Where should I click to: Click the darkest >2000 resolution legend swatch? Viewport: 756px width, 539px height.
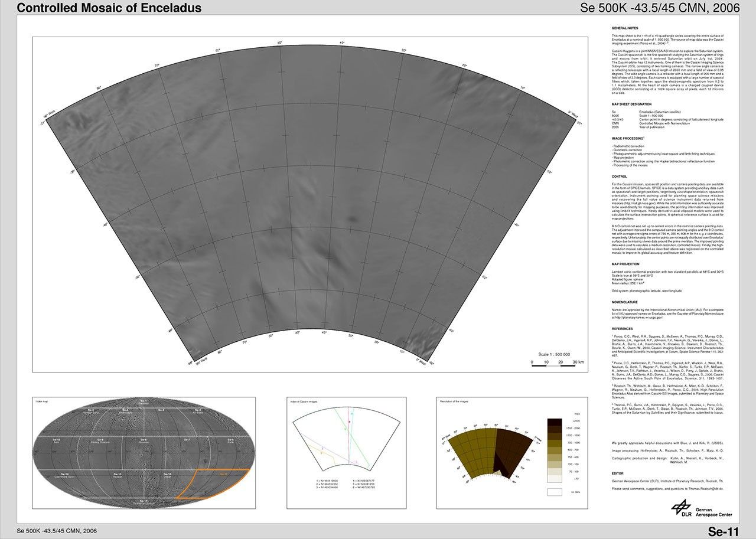555,422
